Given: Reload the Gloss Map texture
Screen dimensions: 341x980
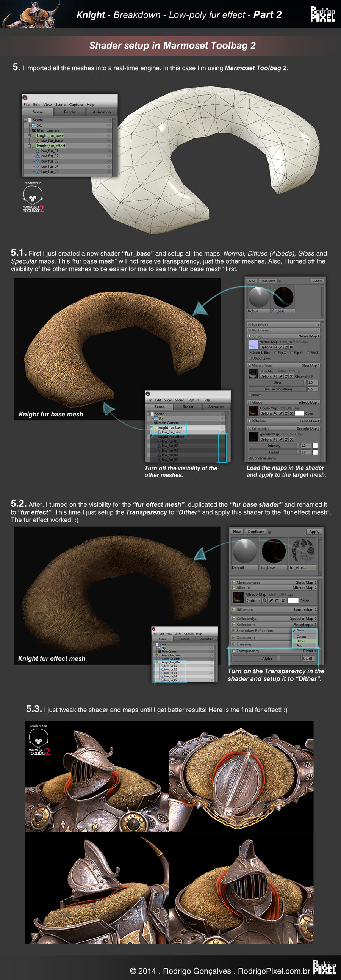Looking at the screenshot, I should point(286,376).
